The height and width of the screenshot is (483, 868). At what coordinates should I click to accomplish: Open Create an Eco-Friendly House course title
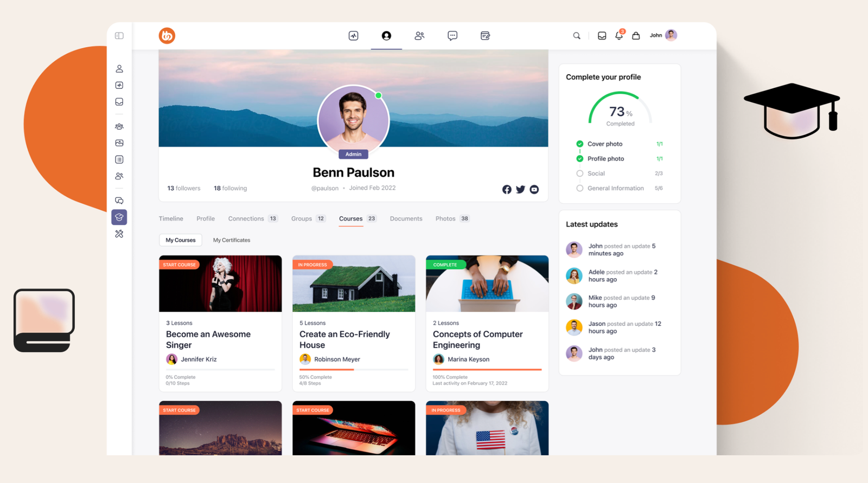344,339
